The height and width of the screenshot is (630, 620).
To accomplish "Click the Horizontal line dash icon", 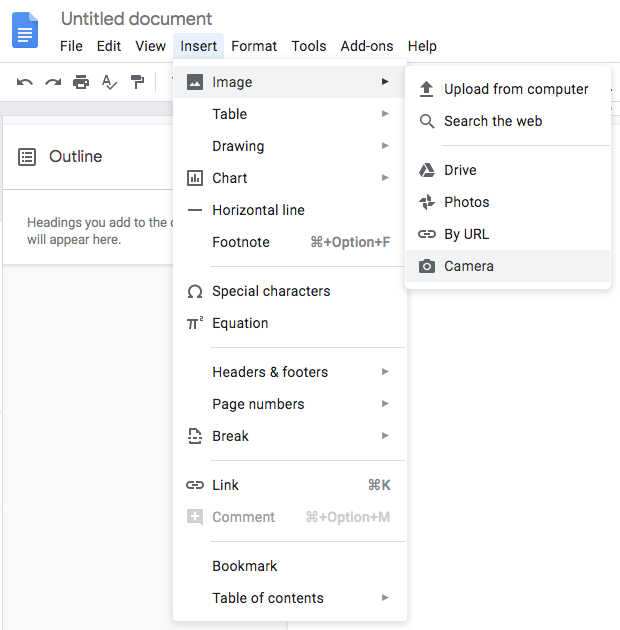I will 195,210.
